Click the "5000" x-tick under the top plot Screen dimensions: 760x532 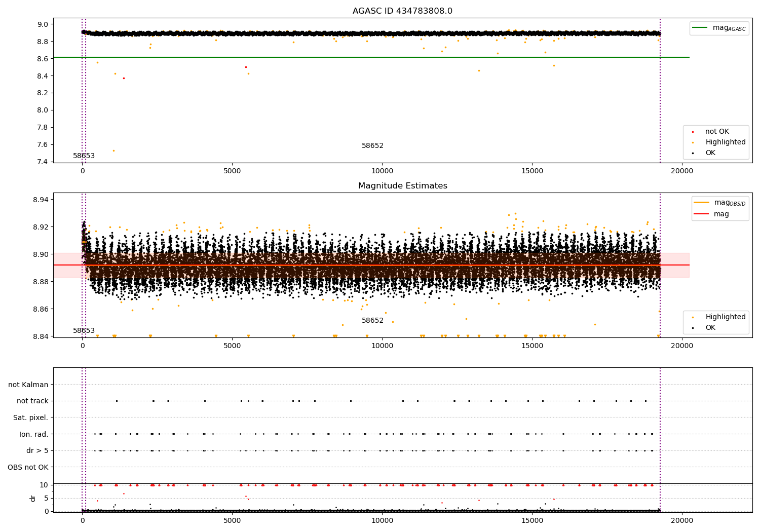(x=232, y=171)
